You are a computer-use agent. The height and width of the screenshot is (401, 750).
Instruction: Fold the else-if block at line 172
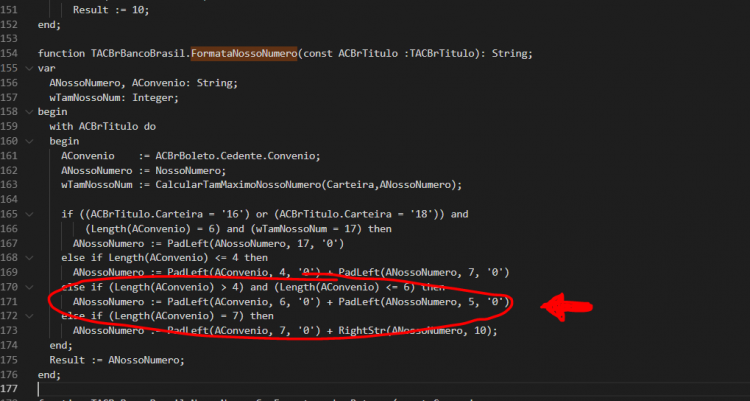click(x=29, y=316)
